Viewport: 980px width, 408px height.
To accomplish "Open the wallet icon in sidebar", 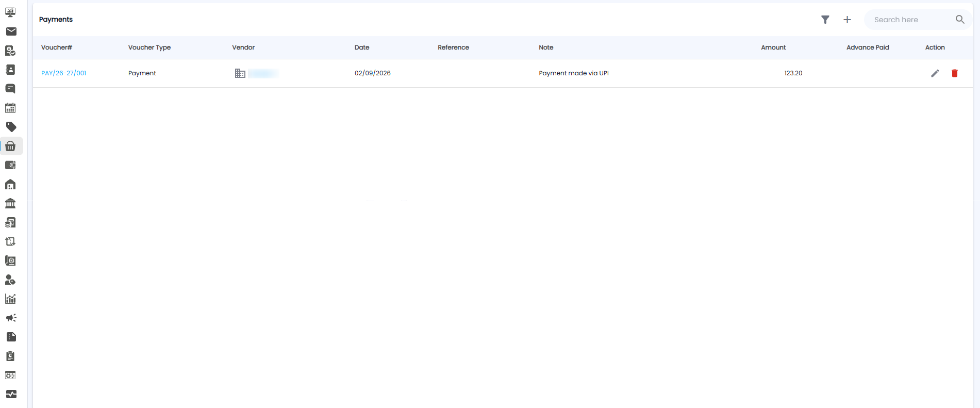I will pyautogui.click(x=10, y=165).
